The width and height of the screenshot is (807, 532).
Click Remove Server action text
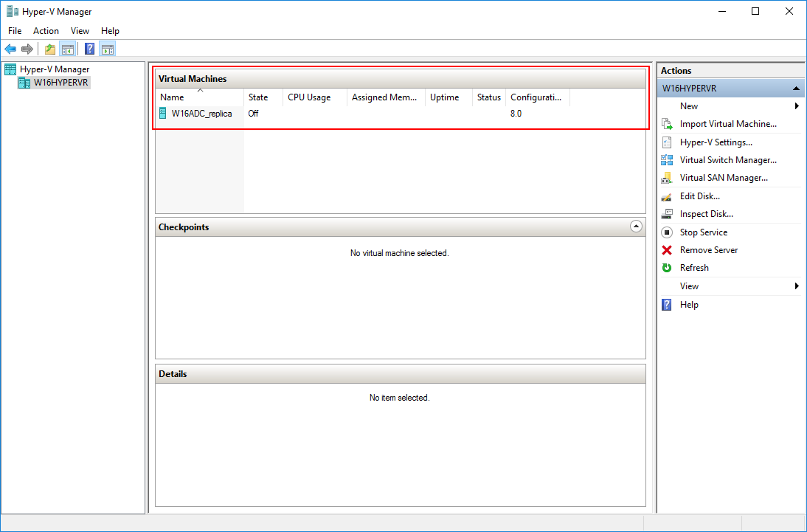(x=709, y=250)
